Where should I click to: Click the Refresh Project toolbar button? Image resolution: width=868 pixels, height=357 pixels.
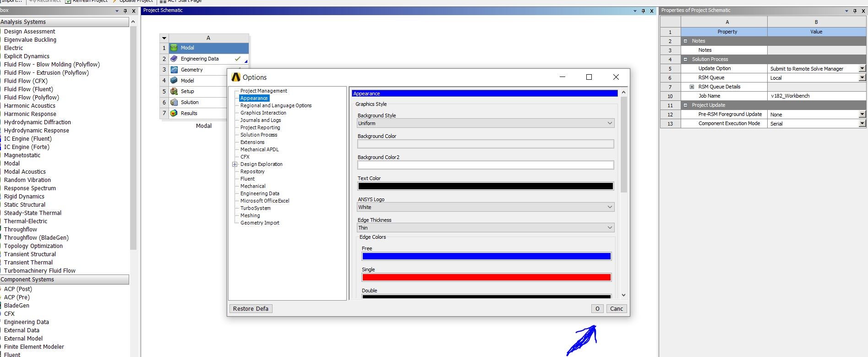click(87, 1)
